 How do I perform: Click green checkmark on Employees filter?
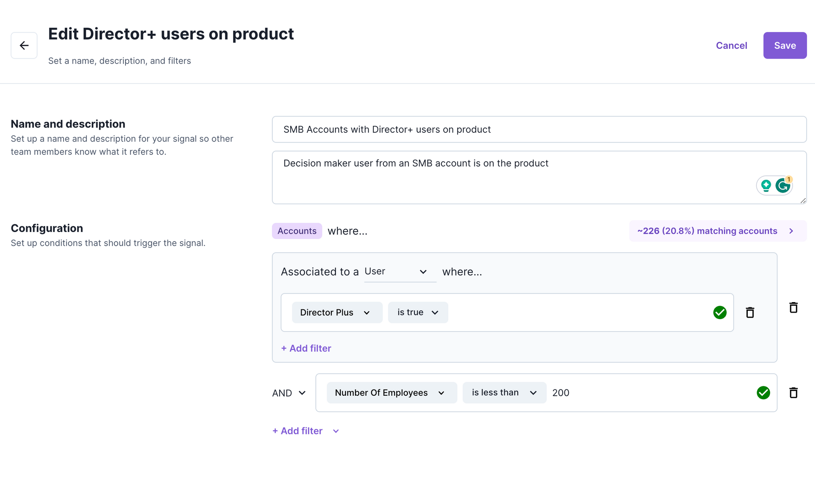(x=763, y=393)
